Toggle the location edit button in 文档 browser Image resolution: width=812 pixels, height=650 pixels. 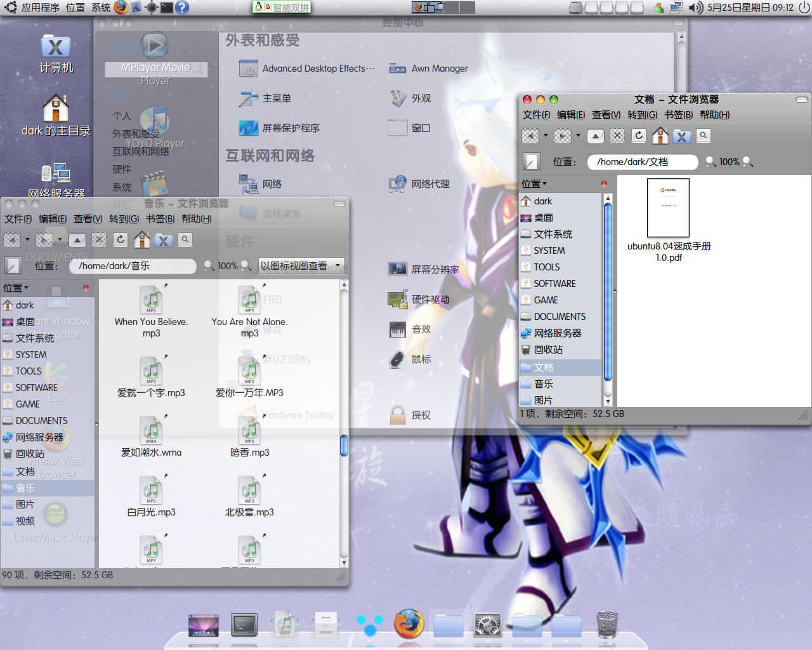pyautogui.click(x=532, y=161)
